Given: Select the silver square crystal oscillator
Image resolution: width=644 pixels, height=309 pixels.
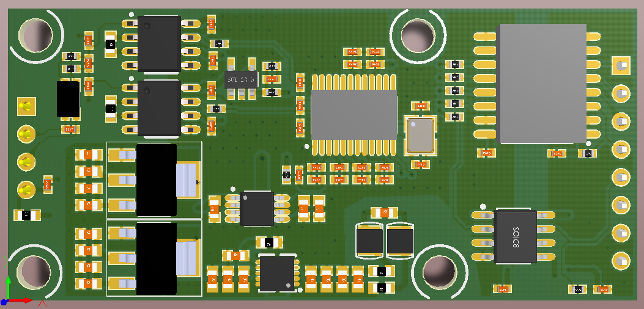Looking at the screenshot, I should point(420,135).
